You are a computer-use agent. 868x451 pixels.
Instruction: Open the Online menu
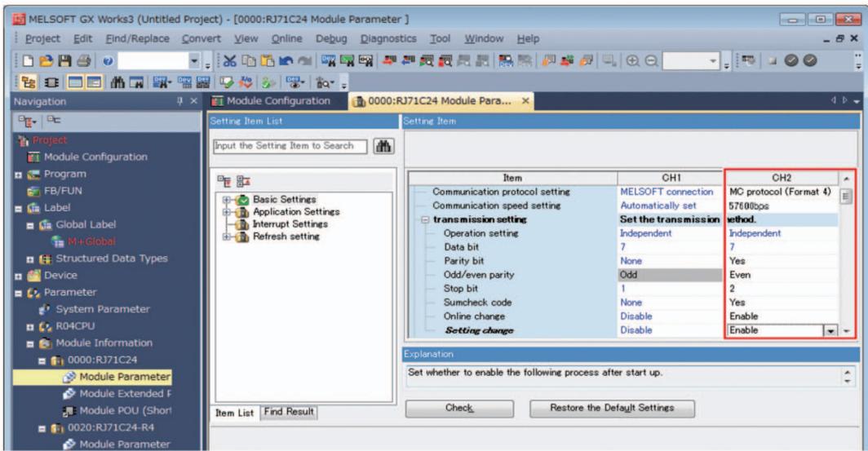click(x=287, y=38)
